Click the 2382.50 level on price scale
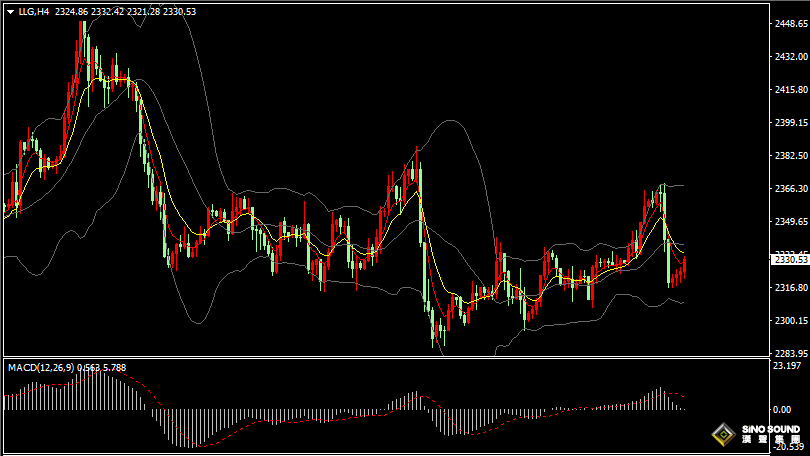The width and height of the screenshot is (810, 456). [789, 156]
